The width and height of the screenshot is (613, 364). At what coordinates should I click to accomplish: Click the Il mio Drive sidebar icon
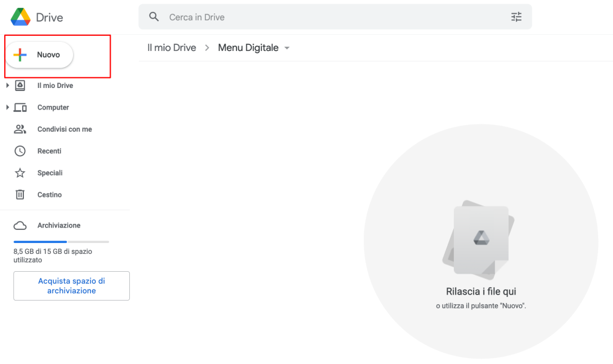pos(20,86)
